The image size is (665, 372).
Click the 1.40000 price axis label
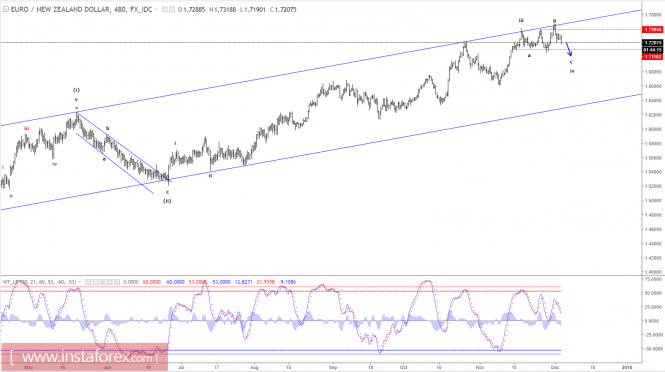click(x=654, y=271)
